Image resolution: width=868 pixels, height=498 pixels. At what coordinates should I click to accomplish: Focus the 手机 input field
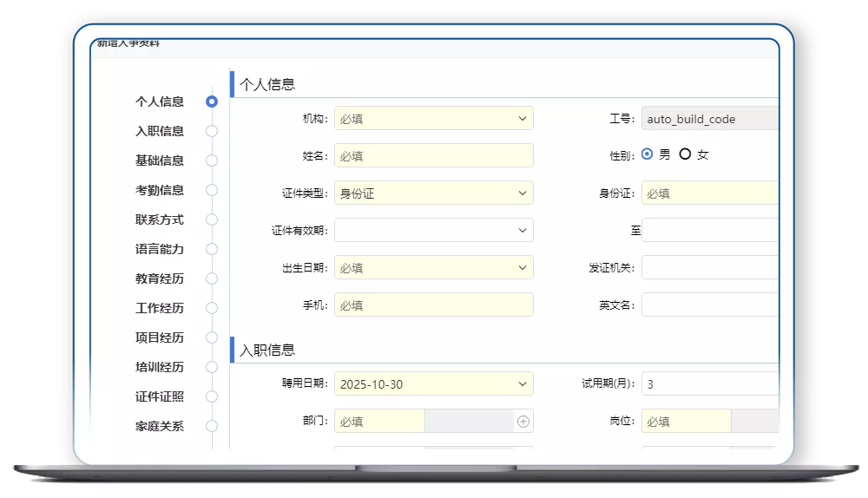click(434, 305)
